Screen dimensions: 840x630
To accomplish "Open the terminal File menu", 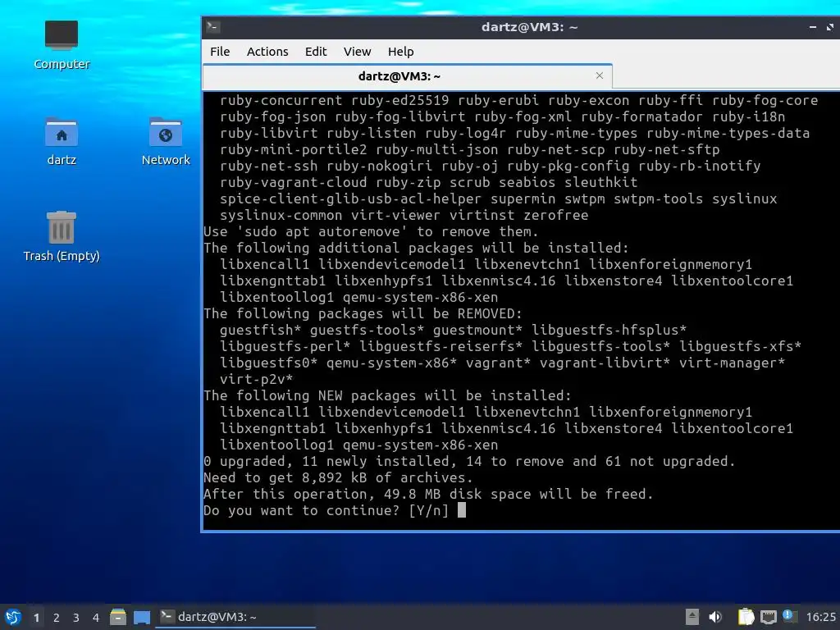I will coord(220,52).
